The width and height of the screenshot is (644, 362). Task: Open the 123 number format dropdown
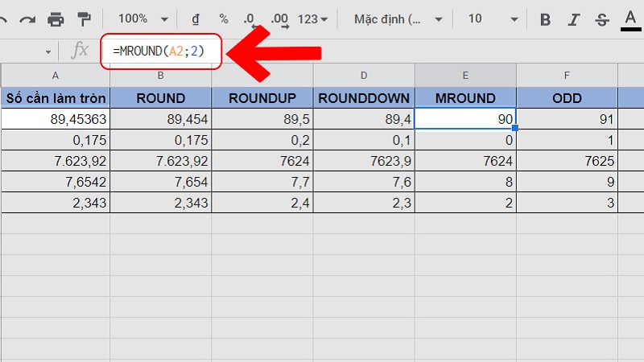(x=313, y=18)
